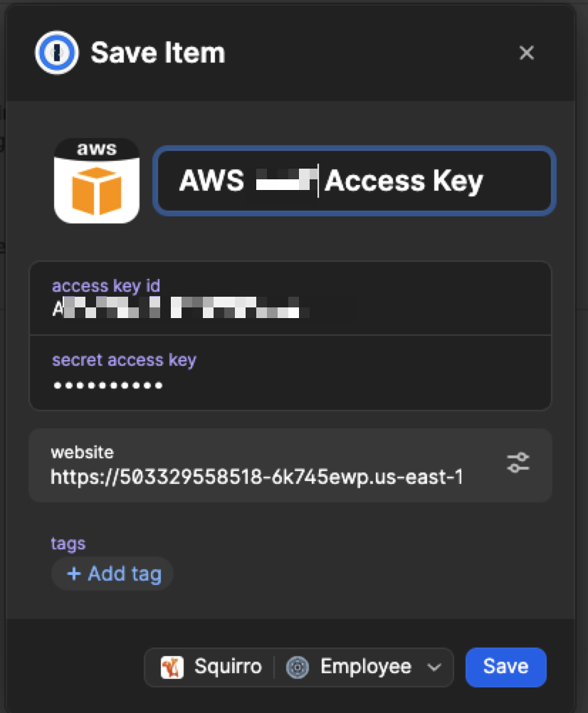Click the Squirro account logo icon
The image size is (588, 713).
pos(172,667)
